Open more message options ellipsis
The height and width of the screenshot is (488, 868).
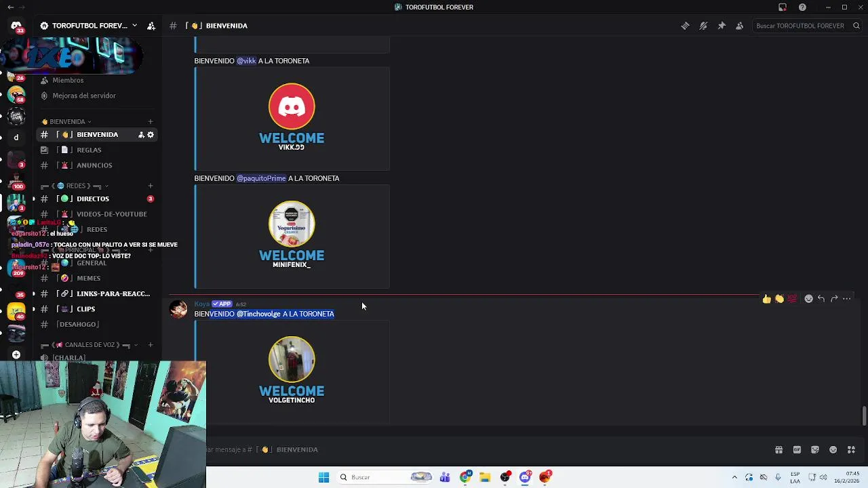[x=847, y=299]
